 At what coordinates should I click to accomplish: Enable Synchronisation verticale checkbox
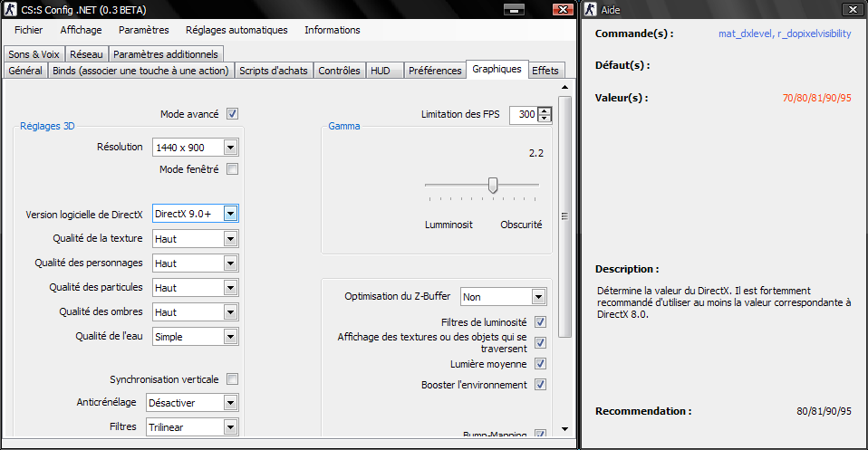point(232,379)
